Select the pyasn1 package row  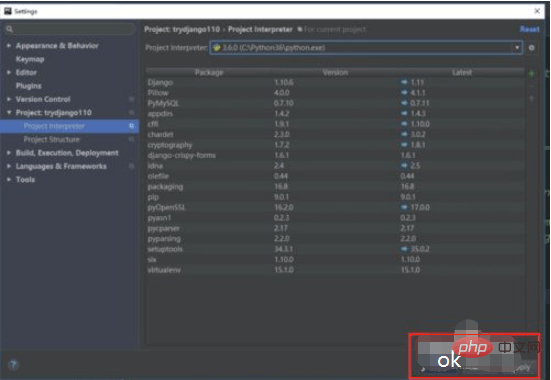[335, 218]
